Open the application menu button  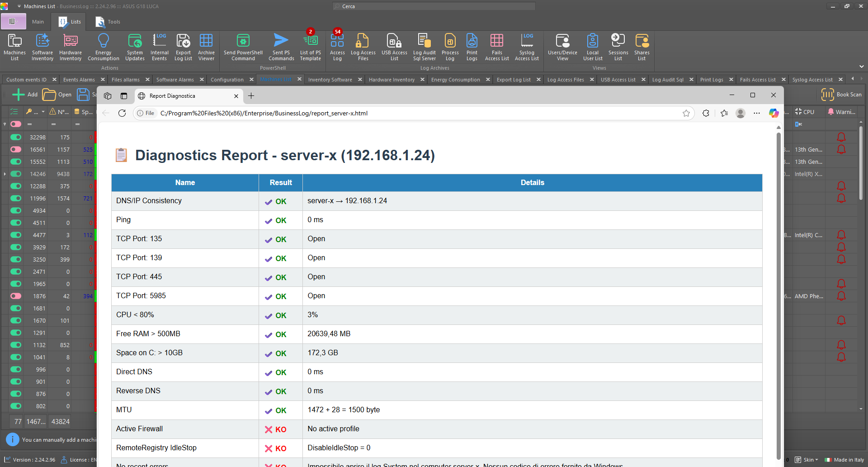[13, 21]
